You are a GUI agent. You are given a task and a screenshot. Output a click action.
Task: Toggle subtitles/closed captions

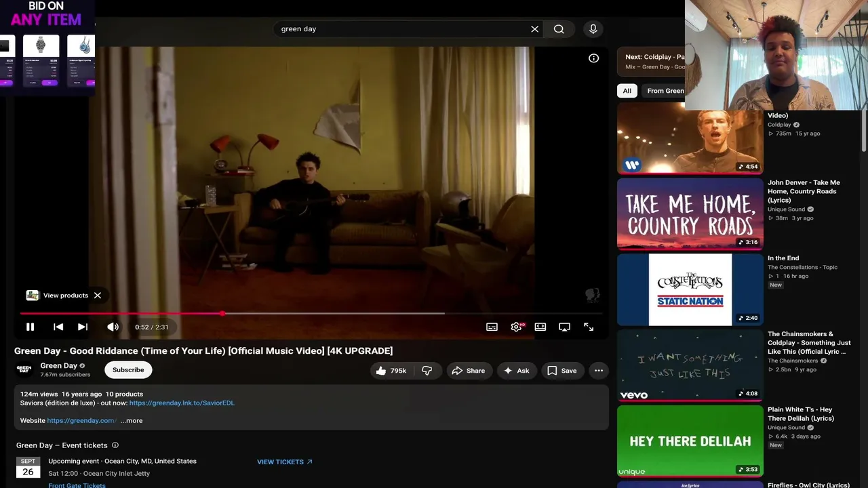[492, 327]
